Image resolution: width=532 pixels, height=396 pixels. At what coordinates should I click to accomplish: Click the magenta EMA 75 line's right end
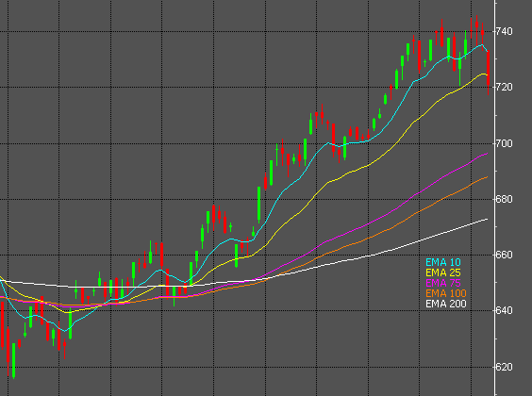pyautogui.click(x=487, y=154)
